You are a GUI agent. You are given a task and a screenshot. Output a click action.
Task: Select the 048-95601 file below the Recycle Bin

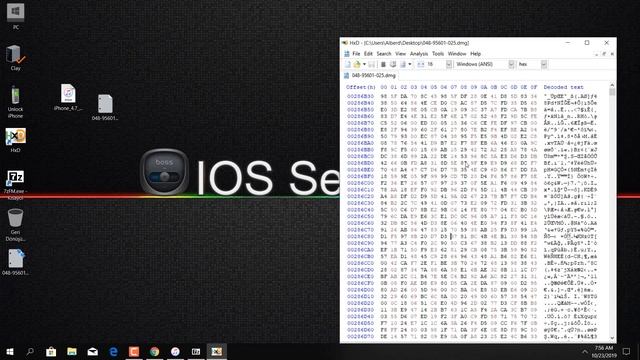coord(16,262)
